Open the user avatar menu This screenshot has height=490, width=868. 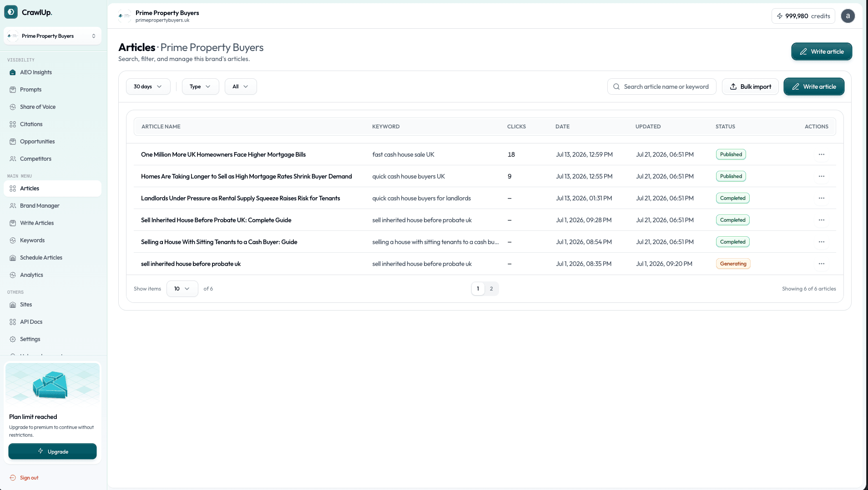point(848,16)
